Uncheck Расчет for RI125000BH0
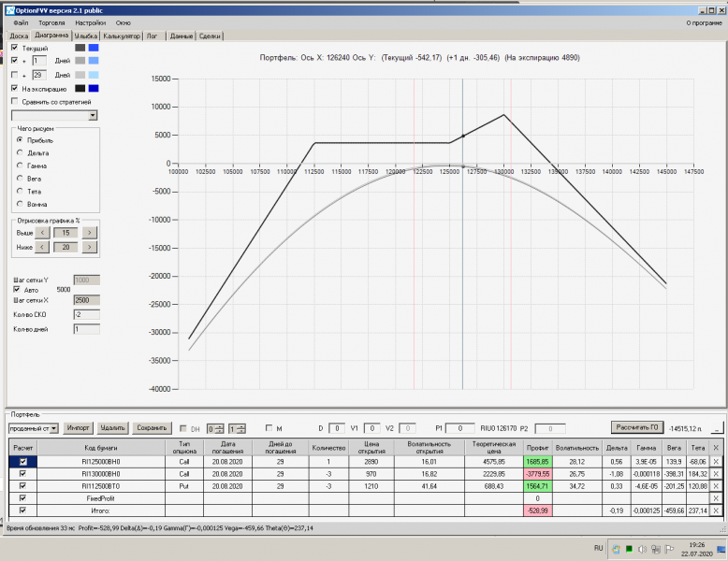This screenshot has height=561, width=728. 22,461
